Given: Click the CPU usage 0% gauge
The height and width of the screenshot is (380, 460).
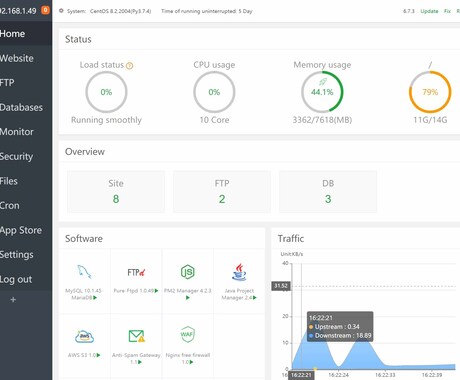Looking at the screenshot, I should point(214,92).
